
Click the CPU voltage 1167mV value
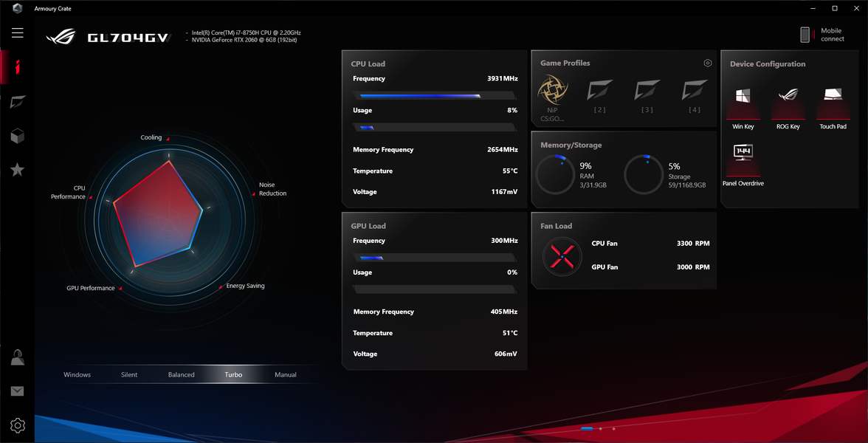(504, 192)
